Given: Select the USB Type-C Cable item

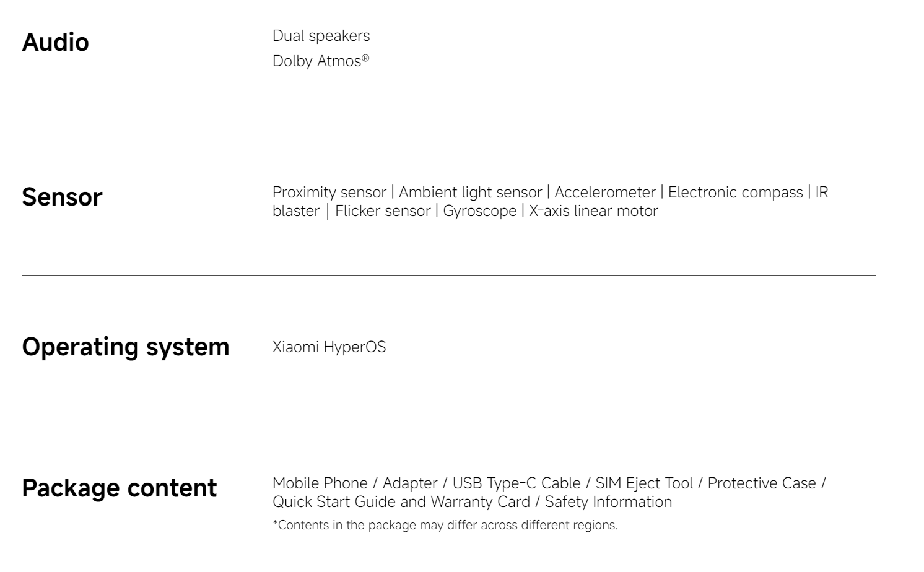Looking at the screenshot, I should (516, 483).
